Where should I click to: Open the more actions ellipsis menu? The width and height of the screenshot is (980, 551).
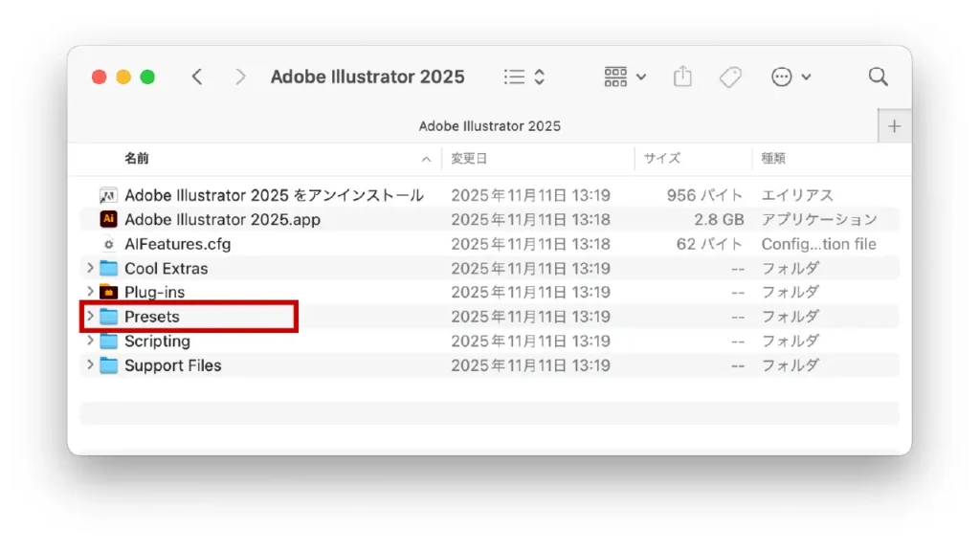tap(791, 77)
